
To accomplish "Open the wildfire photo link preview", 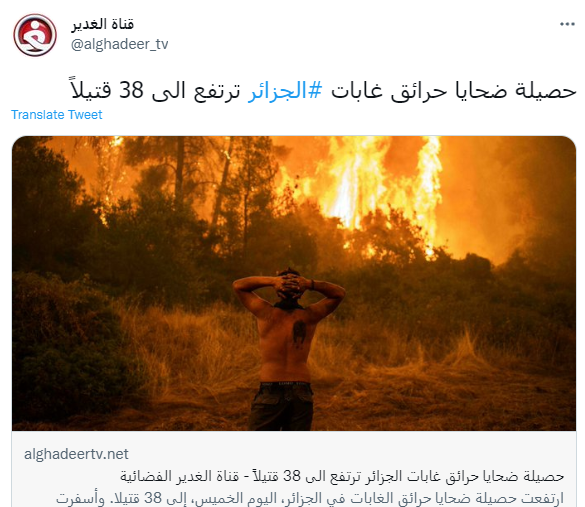I will pyautogui.click(x=294, y=284).
